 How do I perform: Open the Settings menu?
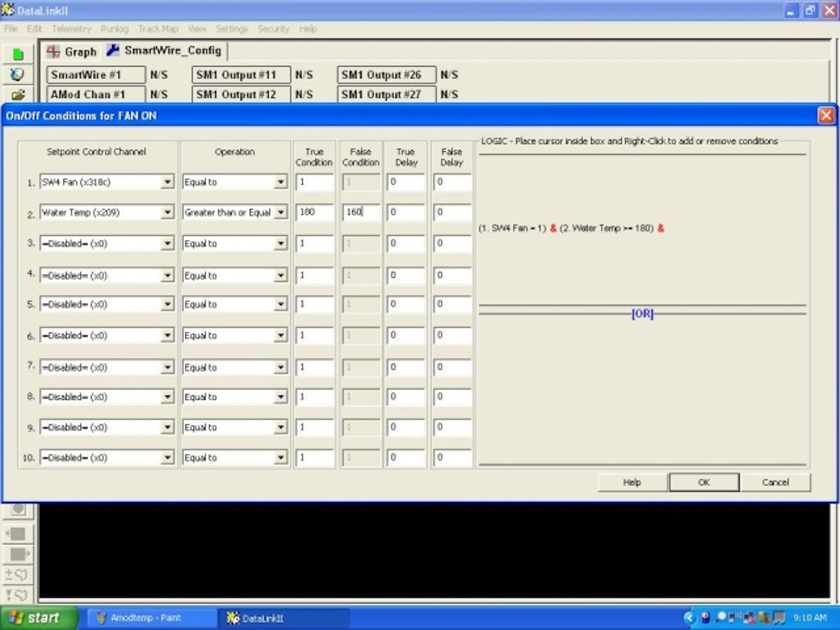coord(232,29)
